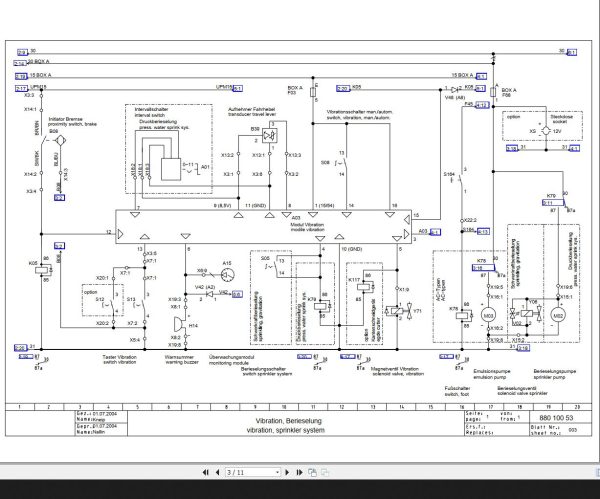Follow the 4:1 reference right of the socket

(x=574, y=148)
